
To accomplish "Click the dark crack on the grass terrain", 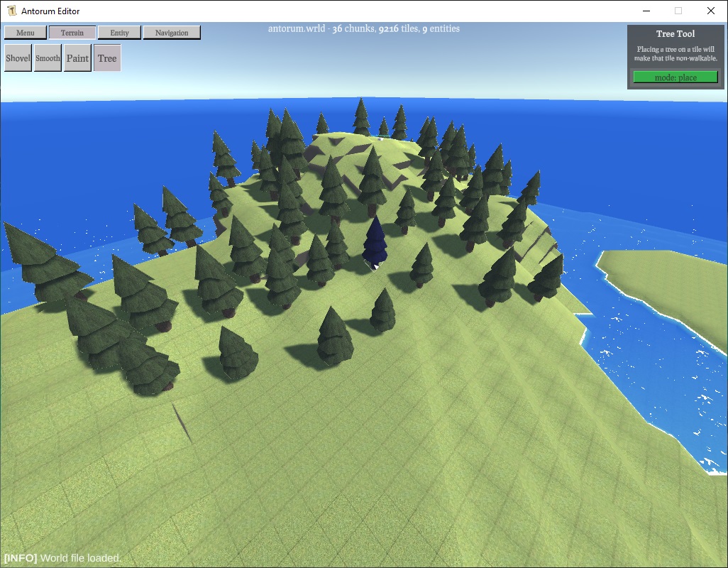I will [182, 422].
